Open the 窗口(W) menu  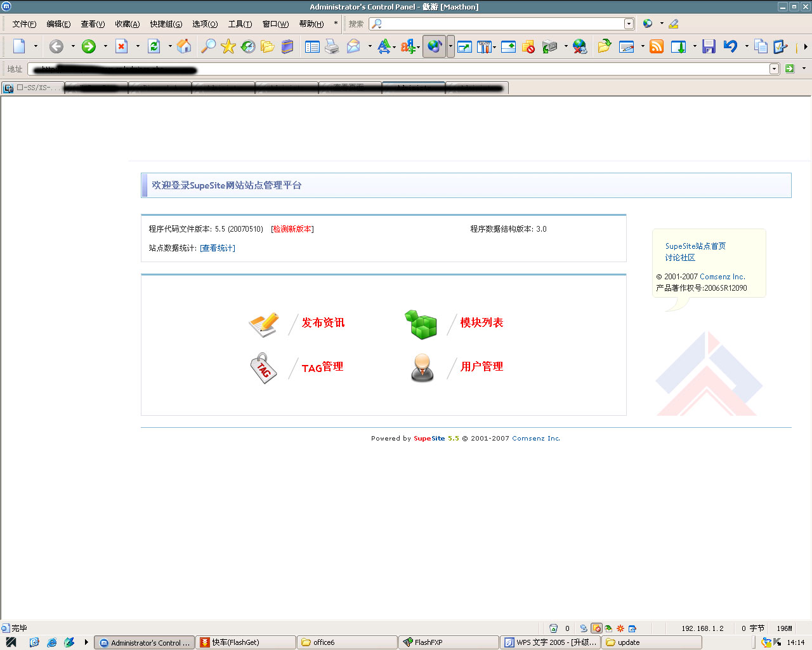point(275,24)
